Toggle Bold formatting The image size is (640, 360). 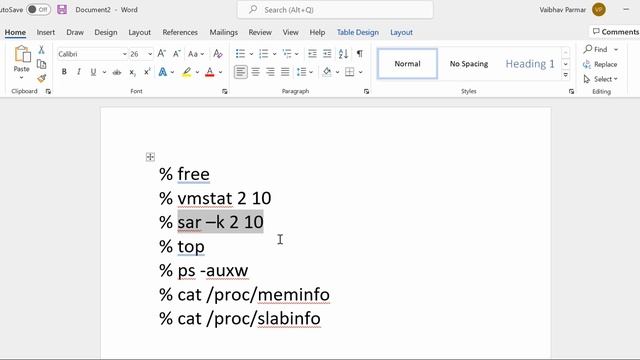pos(64,72)
